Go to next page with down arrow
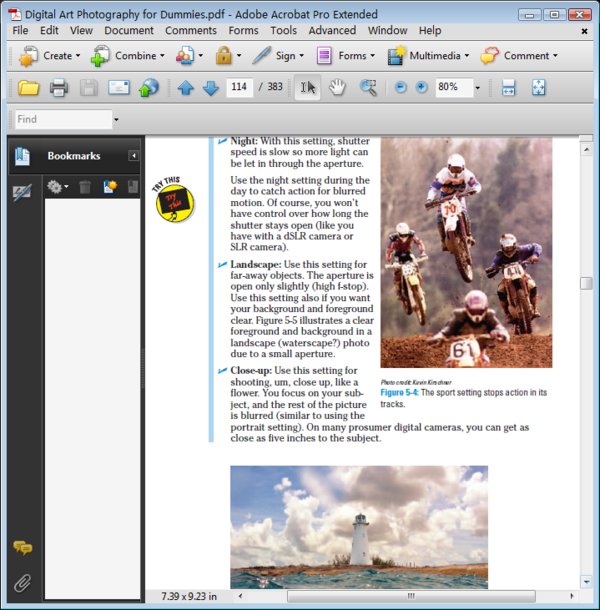The height and width of the screenshot is (610, 600). (x=211, y=88)
